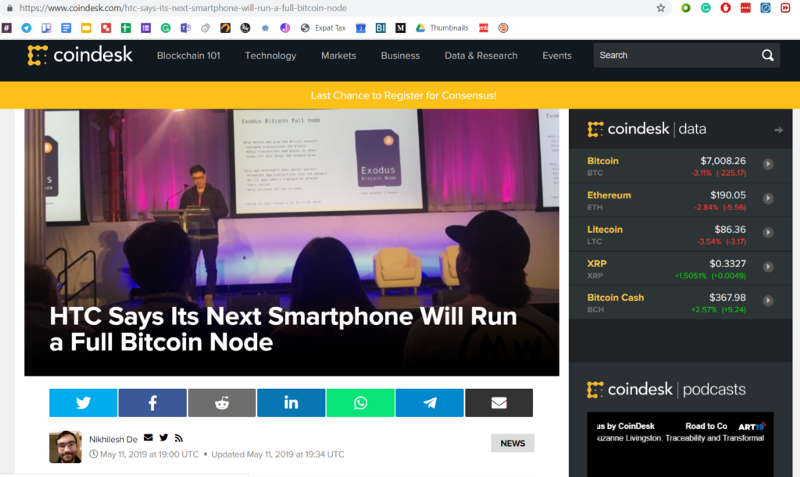The image size is (800, 477).
Task: Click the coindesk logo
Action: pos(80,55)
